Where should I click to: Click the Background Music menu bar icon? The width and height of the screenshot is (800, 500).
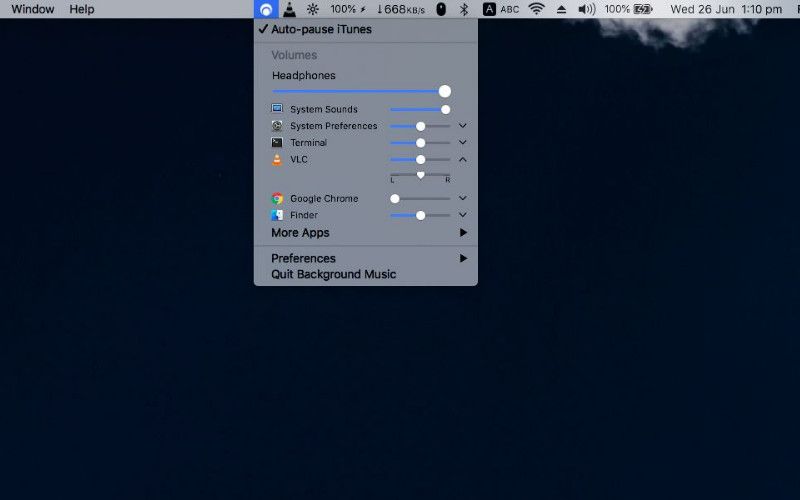(x=265, y=9)
